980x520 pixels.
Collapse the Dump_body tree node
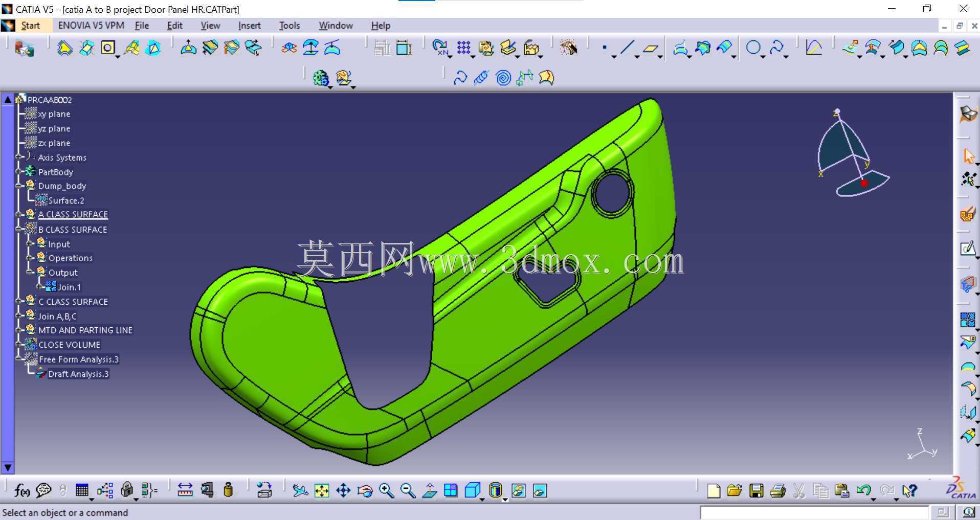(18, 186)
